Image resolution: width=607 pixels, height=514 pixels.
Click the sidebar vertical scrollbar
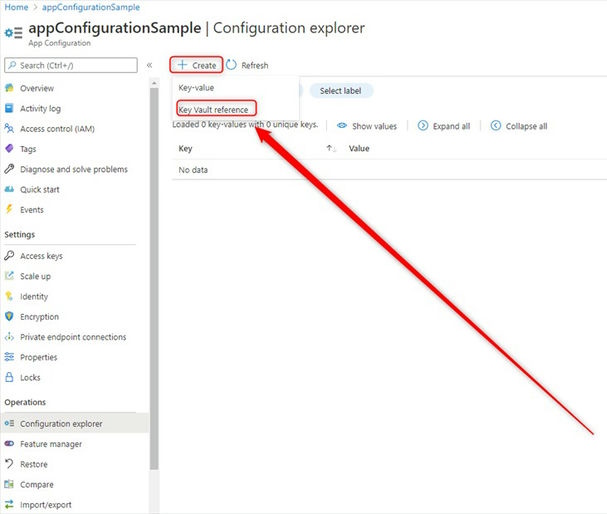tap(154, 279)
